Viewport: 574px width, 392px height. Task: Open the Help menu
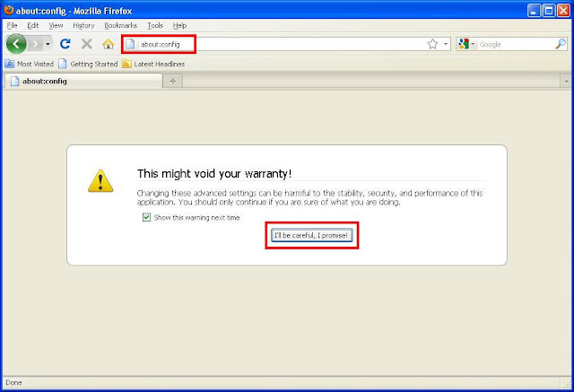(179, 25)
